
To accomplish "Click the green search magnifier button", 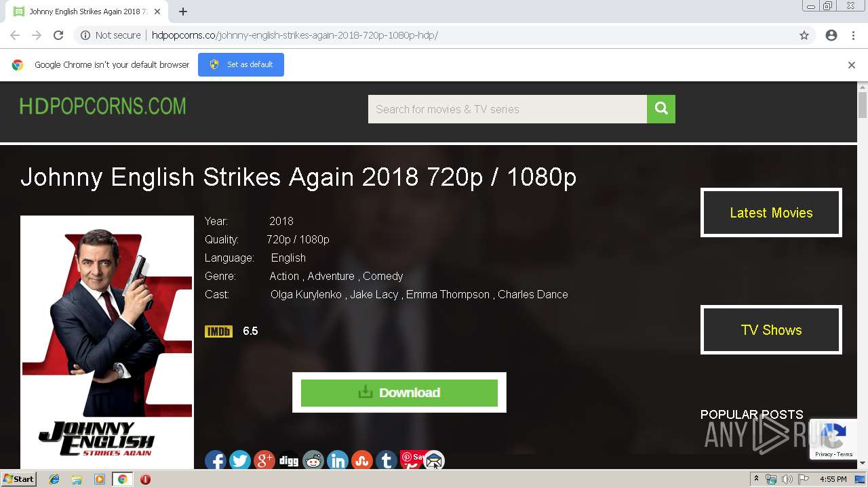I will click(661, 109).
